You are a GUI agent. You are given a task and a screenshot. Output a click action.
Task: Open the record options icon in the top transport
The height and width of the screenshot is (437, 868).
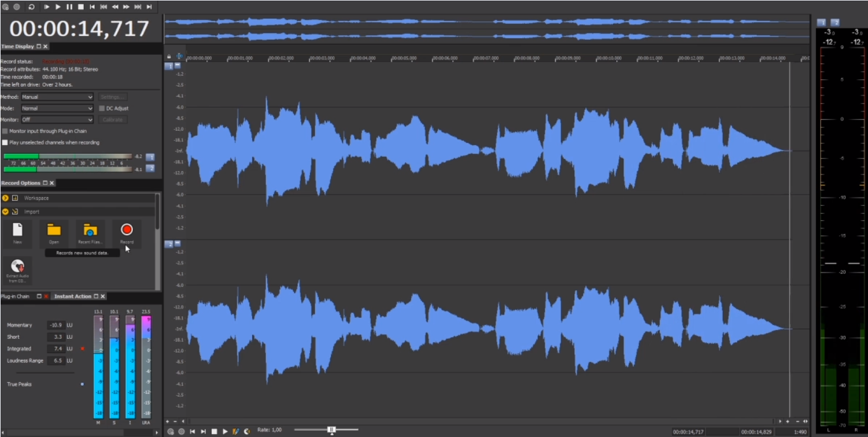pyautogui.click(x=5, y=7)
